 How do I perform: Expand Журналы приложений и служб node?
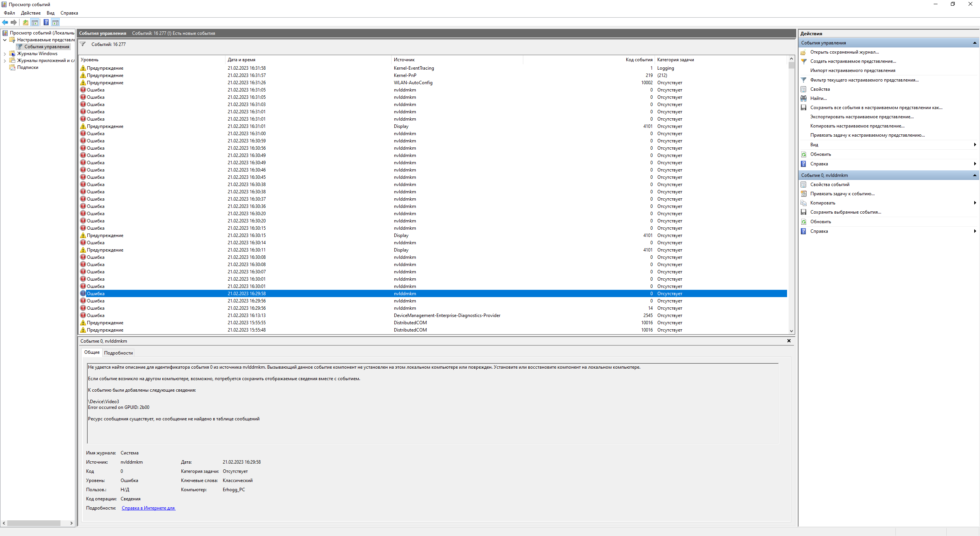coord(5,60)
